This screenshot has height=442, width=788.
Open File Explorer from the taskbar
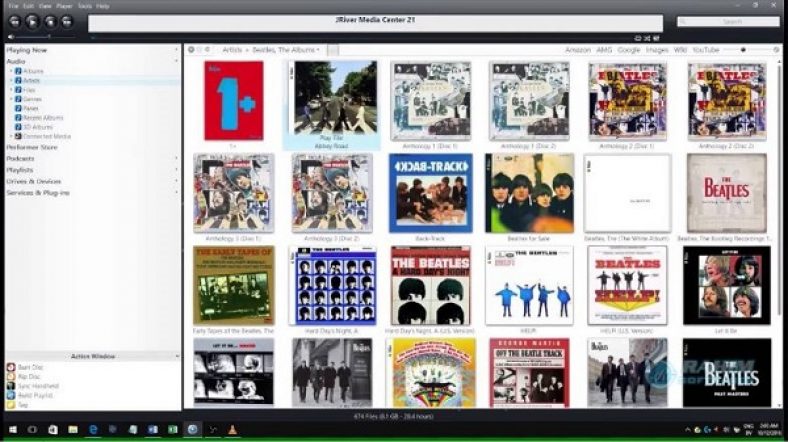point(73,430)
